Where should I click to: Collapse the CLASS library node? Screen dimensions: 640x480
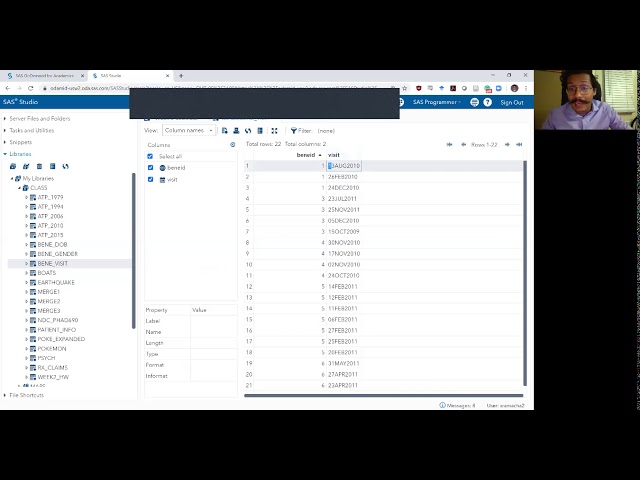pos(19,188)
